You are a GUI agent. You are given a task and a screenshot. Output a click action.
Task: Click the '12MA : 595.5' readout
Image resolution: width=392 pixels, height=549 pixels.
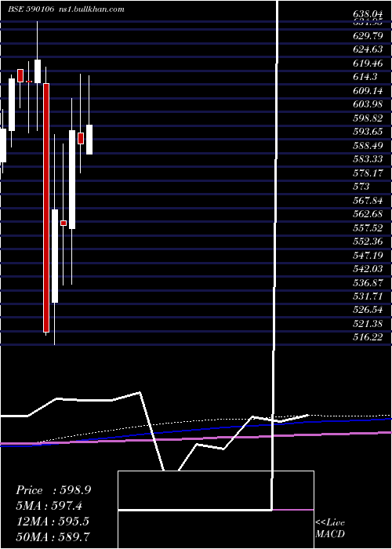point(52,521)
